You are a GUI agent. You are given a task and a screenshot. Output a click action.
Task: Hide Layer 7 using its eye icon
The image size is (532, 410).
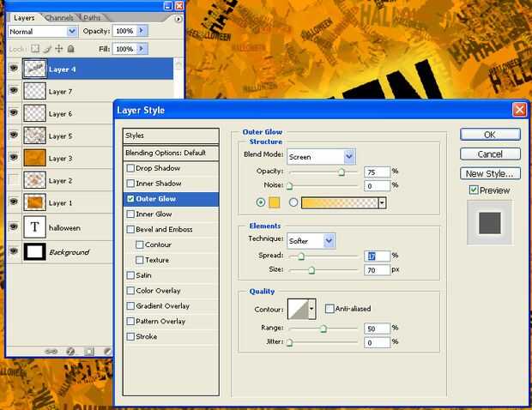coord(14,90)
